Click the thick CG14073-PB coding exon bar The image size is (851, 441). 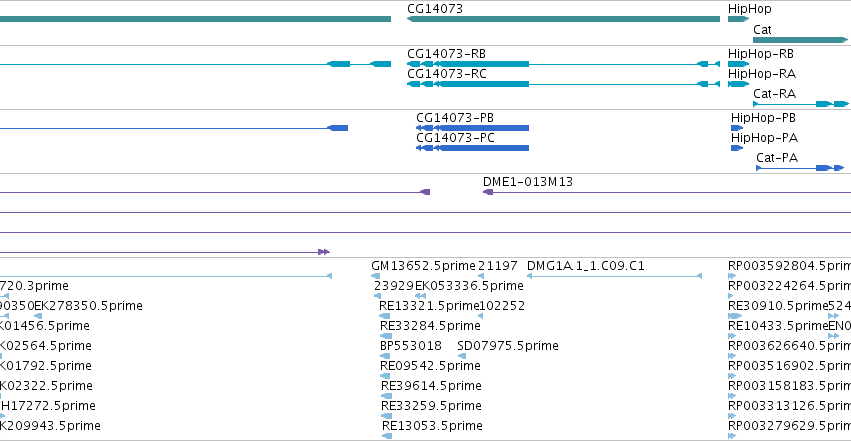click(482, 129)
